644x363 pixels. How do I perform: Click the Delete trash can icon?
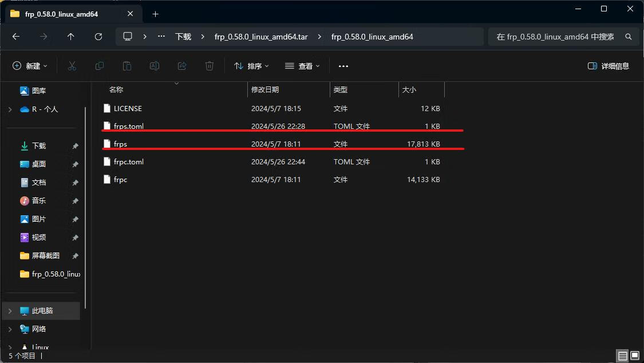(x=210, y=66)
